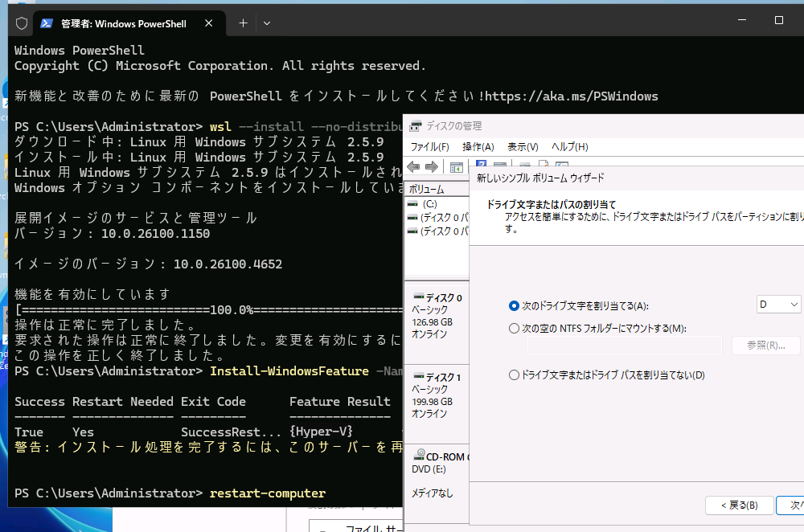Viewport: 804px width, 532px height.
Task: Open the 操作(A) menu in Disk Management
Action: tap(478, 146)
